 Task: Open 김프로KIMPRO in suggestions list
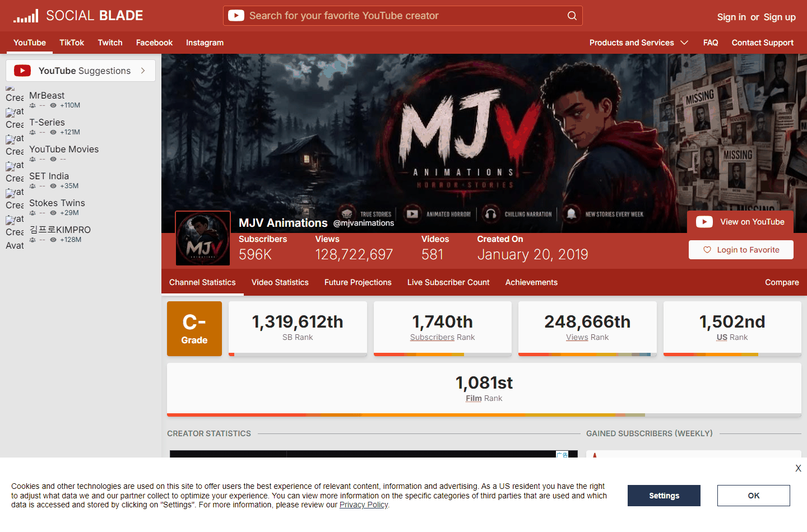60,230
